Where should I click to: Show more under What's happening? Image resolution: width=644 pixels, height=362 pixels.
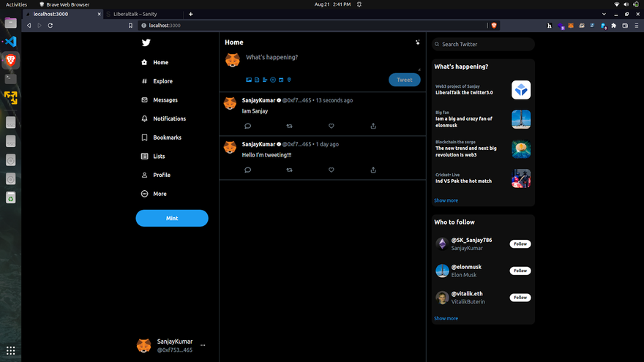(446, 200)
